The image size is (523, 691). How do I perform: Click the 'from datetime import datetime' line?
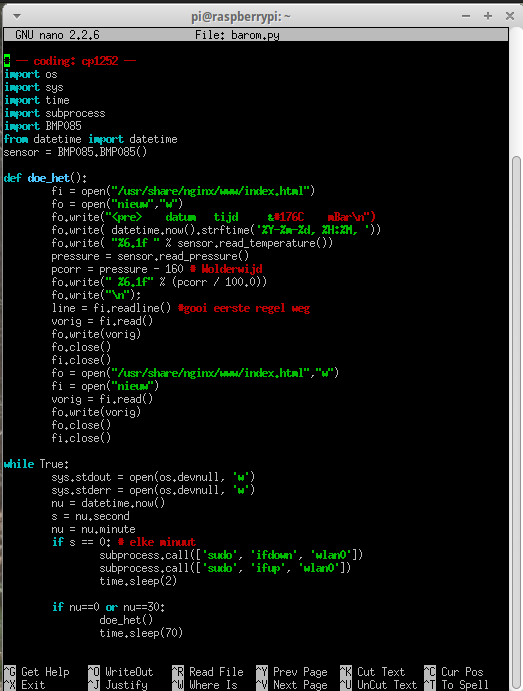tap(90, 139)
